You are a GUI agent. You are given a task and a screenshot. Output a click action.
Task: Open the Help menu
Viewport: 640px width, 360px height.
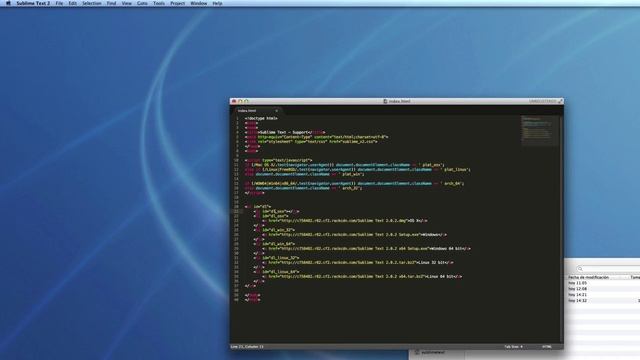point(218,3)
